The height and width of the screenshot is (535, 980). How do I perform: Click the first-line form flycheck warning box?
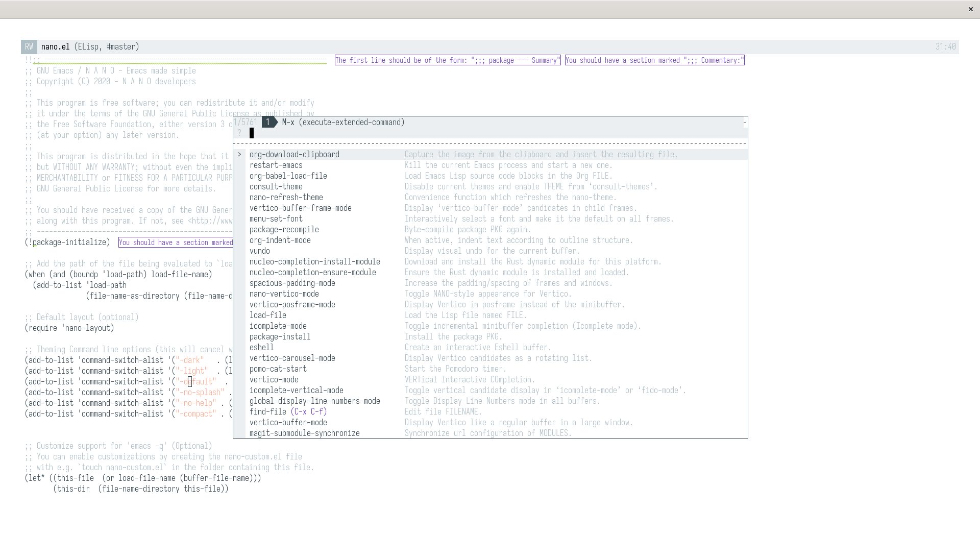click(x=448, y=60)
